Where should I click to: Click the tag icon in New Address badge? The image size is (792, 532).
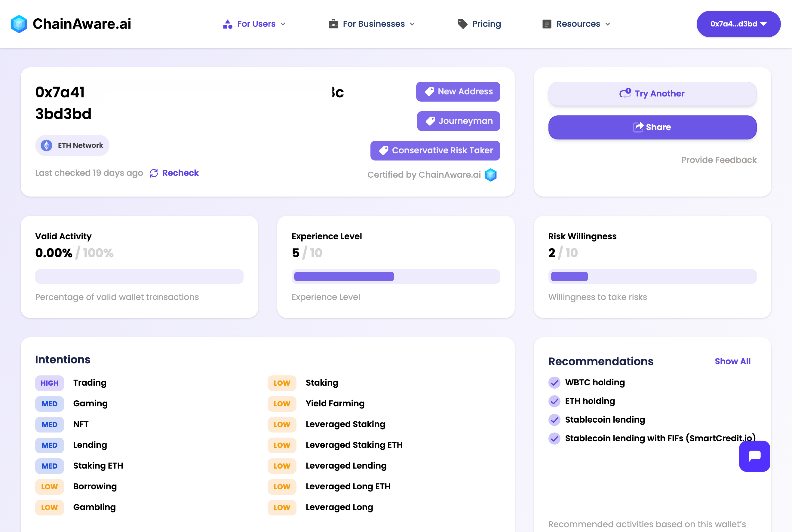[x=429, y=92]
